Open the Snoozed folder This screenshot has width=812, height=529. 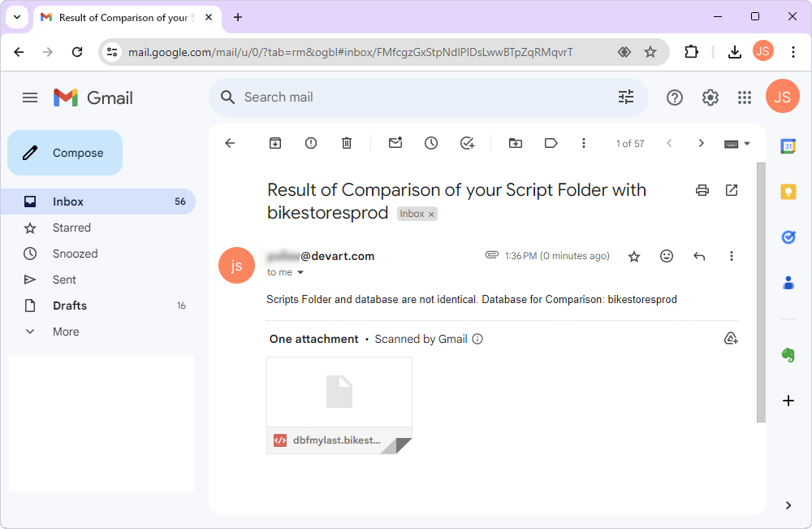tap(98, 254)
